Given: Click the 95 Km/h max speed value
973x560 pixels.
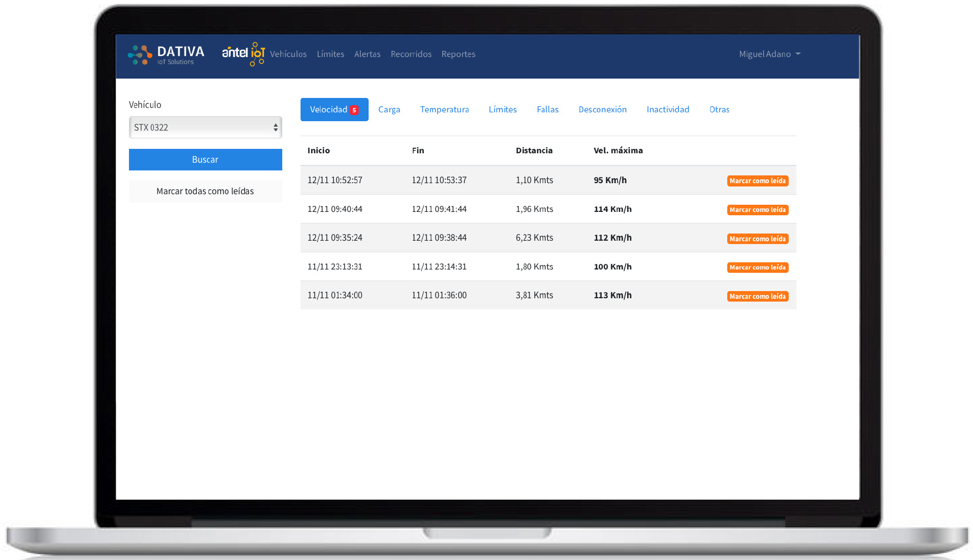Looking at the screenshot, I should click(610, 180).
